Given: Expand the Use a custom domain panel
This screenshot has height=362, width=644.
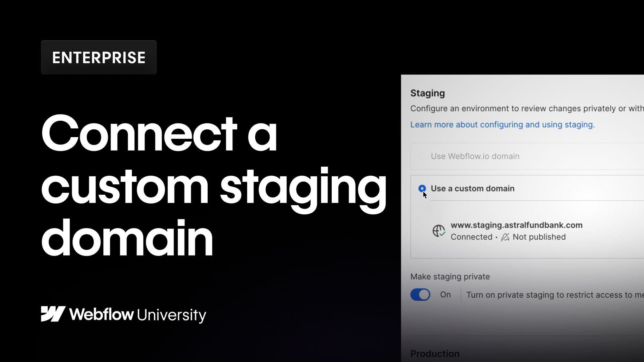Looking at the screenshot, I should [473, 189].
